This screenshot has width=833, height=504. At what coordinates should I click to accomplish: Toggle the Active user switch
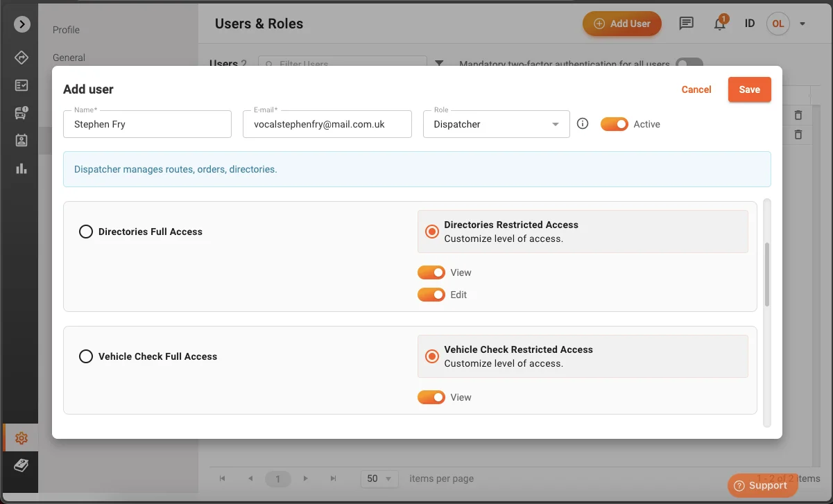(x=614, y=124)
